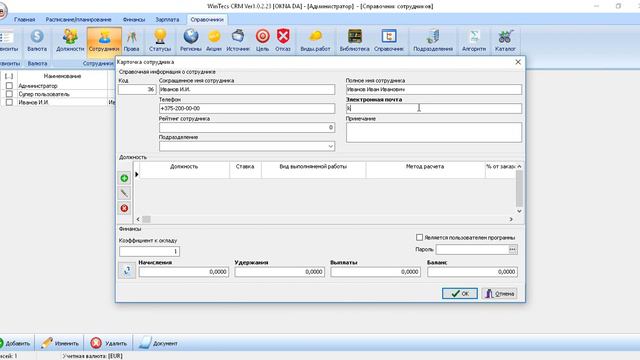Click the Документ button at bottom

tap(158, 343)
